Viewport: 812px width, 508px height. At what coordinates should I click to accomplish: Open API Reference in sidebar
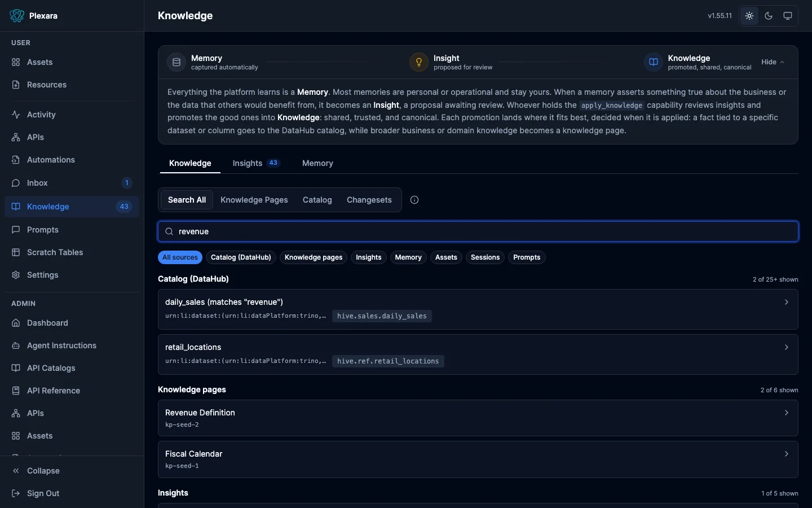coord(72,391)
